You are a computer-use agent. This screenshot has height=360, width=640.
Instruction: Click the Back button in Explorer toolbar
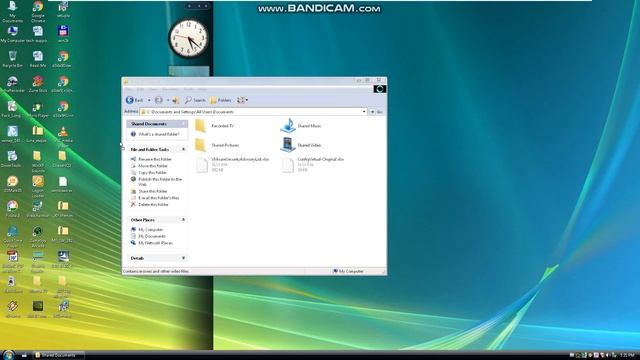135,100
